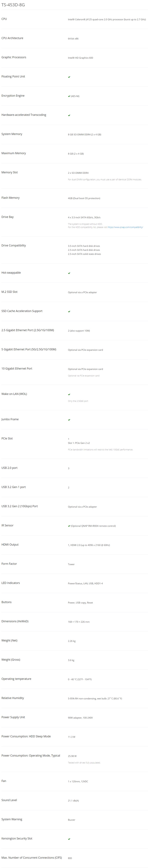
Task: Open the qnap.com/compatibility link
Action: (x=125, y=227)
